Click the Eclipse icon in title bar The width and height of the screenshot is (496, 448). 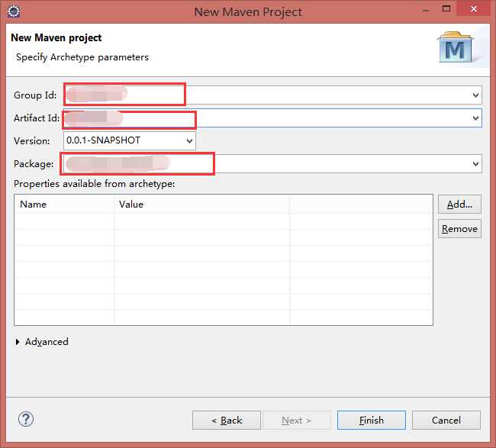point(14,11)
